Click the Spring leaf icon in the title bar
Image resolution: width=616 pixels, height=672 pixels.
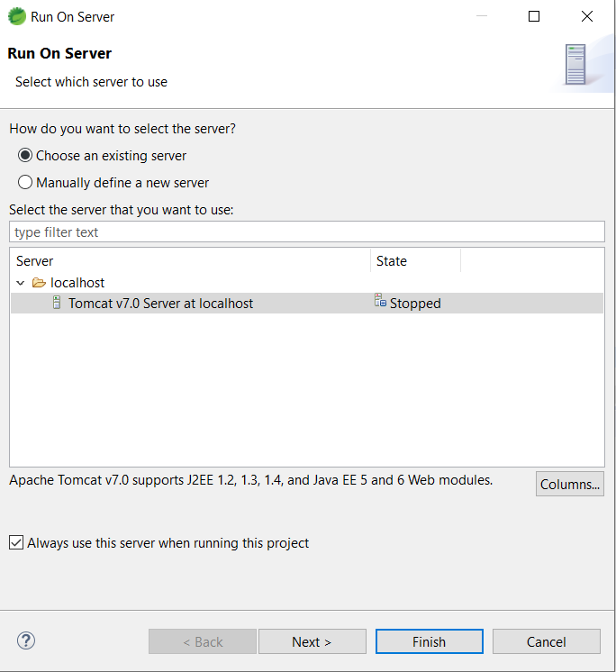(x=17, y=16)
